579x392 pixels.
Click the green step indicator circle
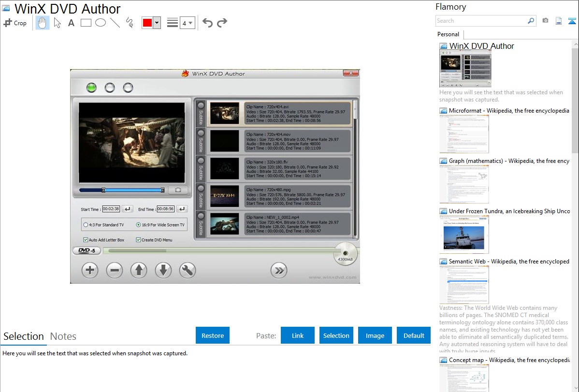point(91,87)
